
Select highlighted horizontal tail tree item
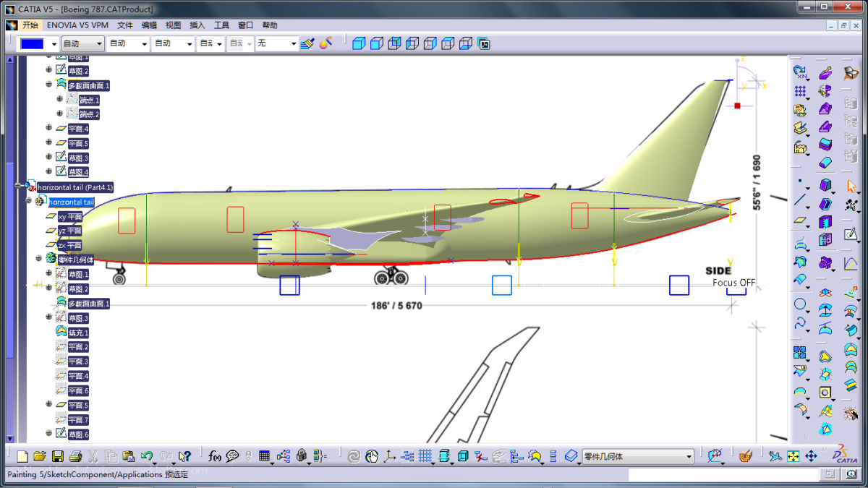point(71,202)
